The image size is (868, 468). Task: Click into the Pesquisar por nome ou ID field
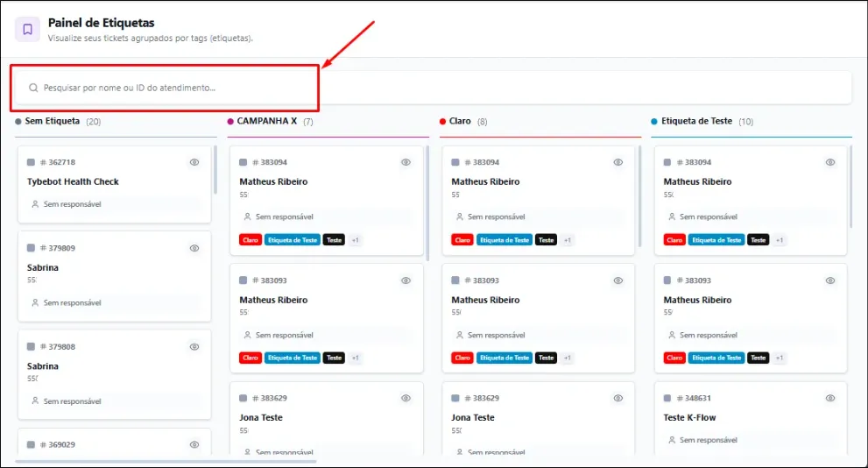pyautogui.click(x=432, y=88)
